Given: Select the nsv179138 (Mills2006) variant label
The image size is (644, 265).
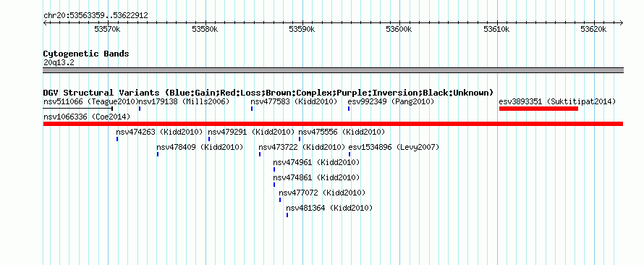Looking at the screenshot, I should pos(184,101).
